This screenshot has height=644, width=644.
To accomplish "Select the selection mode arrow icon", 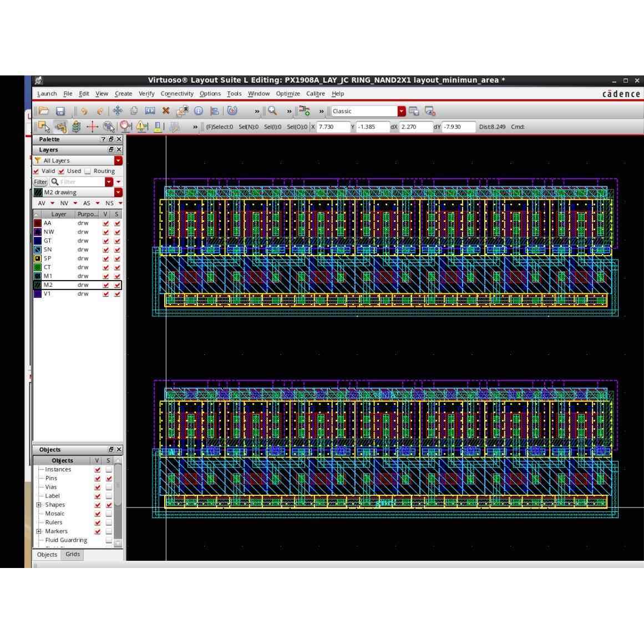I will pyautogui.click(x=44, y=127).
